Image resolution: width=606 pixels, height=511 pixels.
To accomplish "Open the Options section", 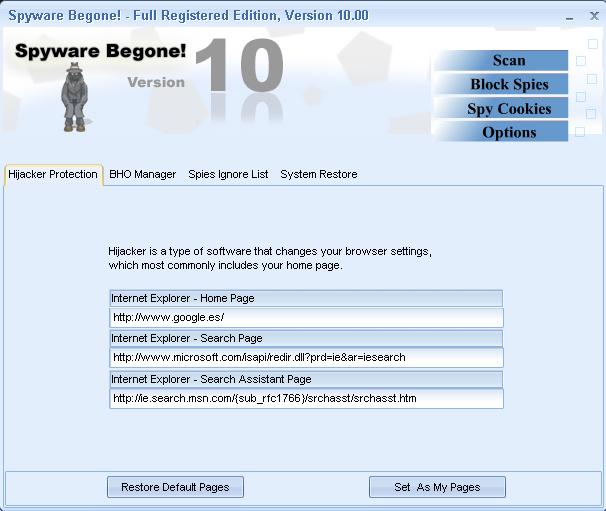I will tap(501, 133).
